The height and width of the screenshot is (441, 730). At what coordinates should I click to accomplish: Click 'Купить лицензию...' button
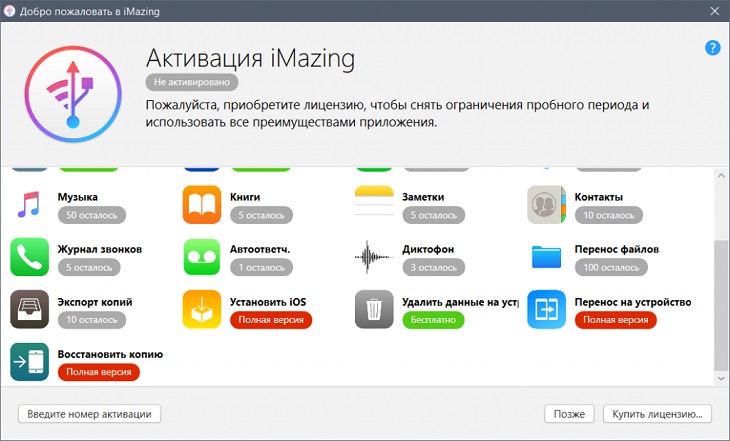coord(657,414)
